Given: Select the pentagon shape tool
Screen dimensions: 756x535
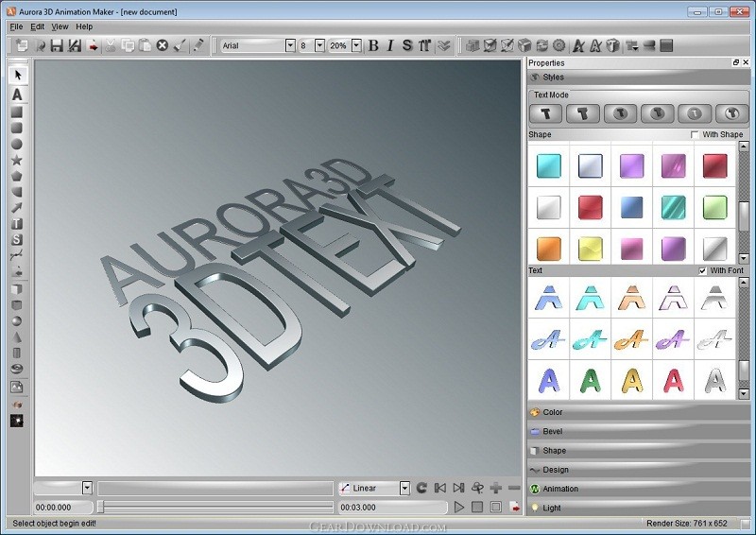Looking at the screenshot, I should (17, 176).
